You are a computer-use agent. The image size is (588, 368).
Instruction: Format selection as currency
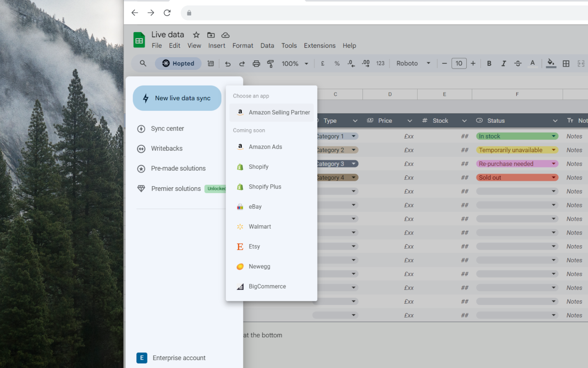coord(322,63)
